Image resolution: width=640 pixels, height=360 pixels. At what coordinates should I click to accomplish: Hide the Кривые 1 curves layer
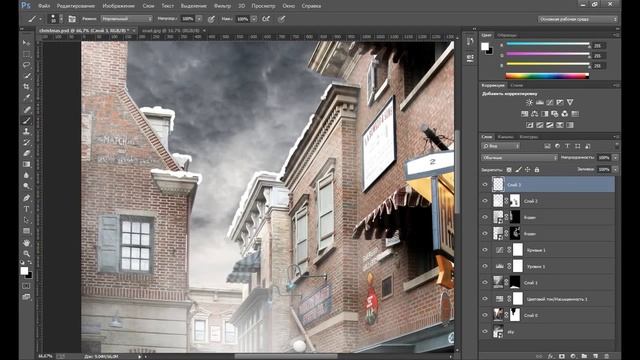[485, 250]
